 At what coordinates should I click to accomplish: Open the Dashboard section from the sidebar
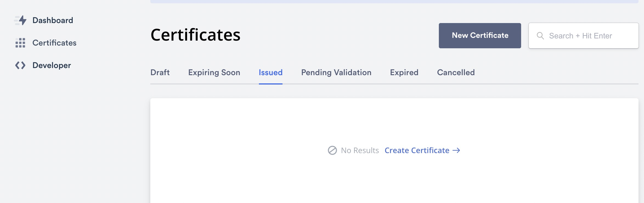pos(53,20)
